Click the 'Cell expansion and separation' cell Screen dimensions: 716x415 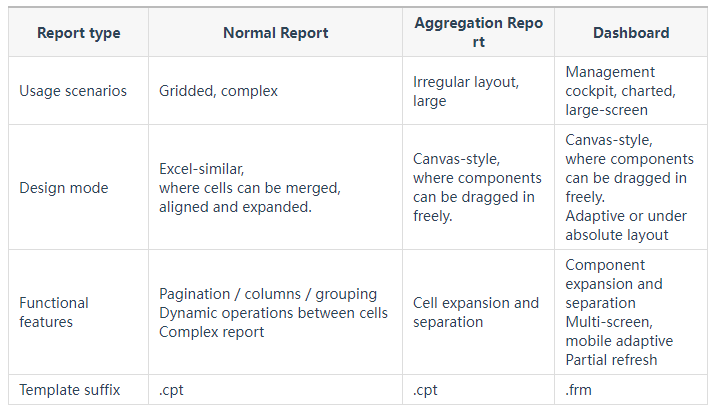[x=479, y=312]
